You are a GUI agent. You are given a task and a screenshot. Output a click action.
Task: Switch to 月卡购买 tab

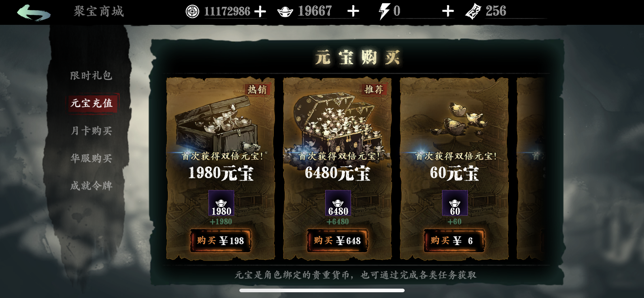91,131
